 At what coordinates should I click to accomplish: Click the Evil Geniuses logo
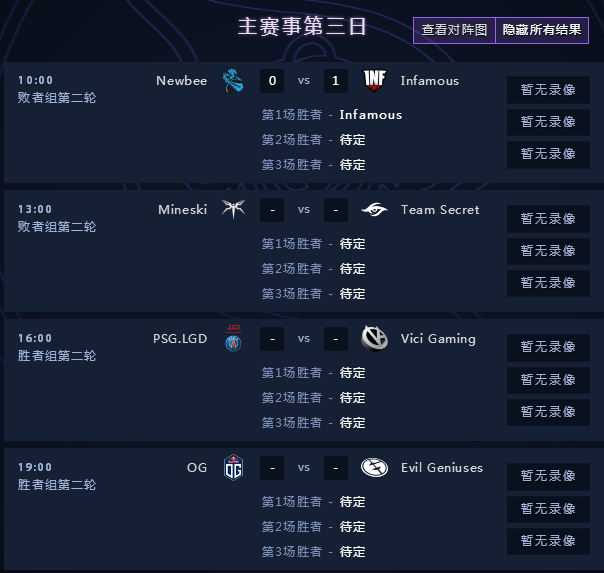coord(374,467)
